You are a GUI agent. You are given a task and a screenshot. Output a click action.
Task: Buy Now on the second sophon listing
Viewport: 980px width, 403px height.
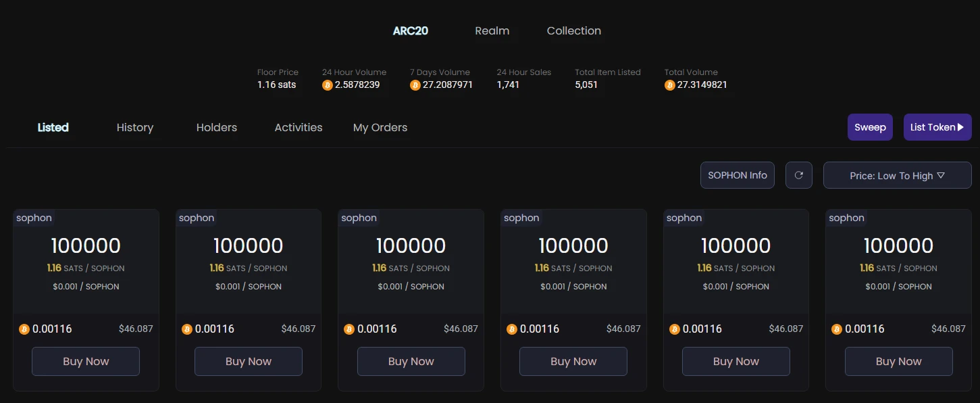click(x=249, y=361)
